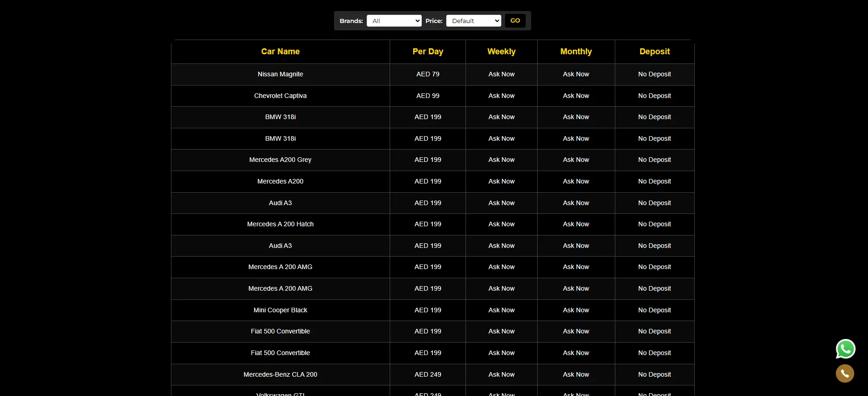The height and width of the screenshot is (396, 868).
Task: Click No Deposit for Mercedes A 200 Hatch
Action: click(x=654, y=224)
